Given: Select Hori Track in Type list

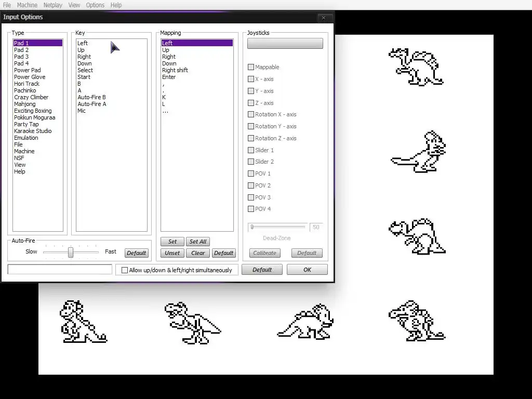Looking at the screenshot, I should pyautogui.click(x=37, y=84).
